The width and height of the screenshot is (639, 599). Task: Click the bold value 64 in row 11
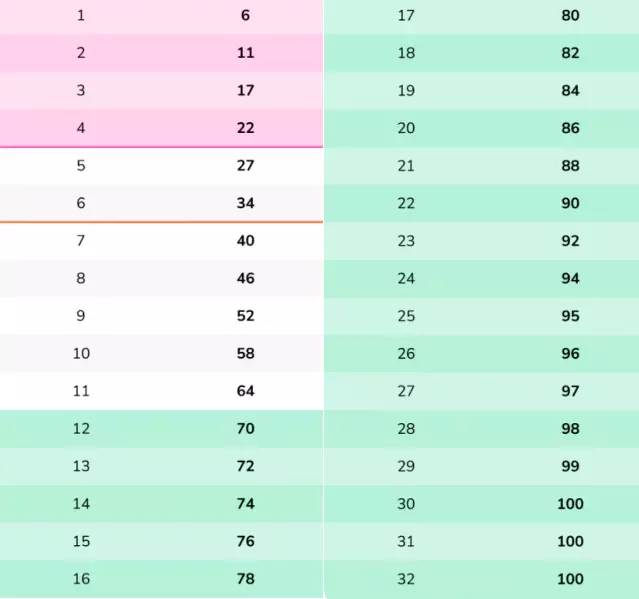click(245, 391)
